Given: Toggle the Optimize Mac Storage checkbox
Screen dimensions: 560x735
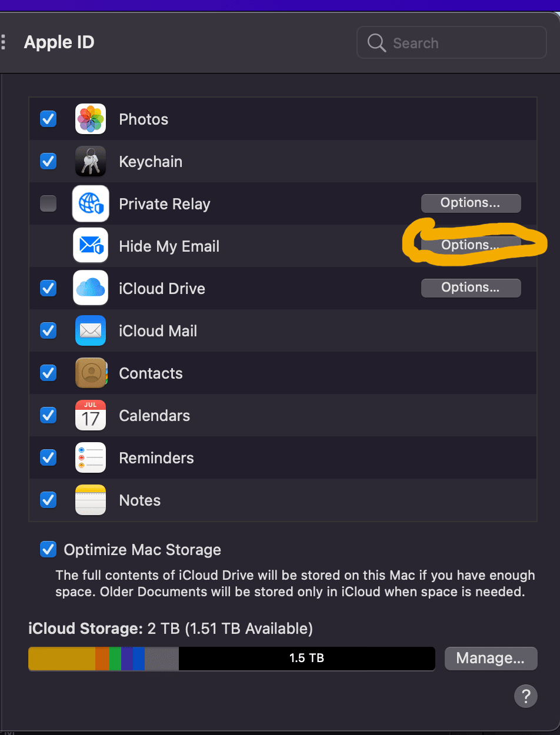Looking at the screenshot, I should 48,550.
